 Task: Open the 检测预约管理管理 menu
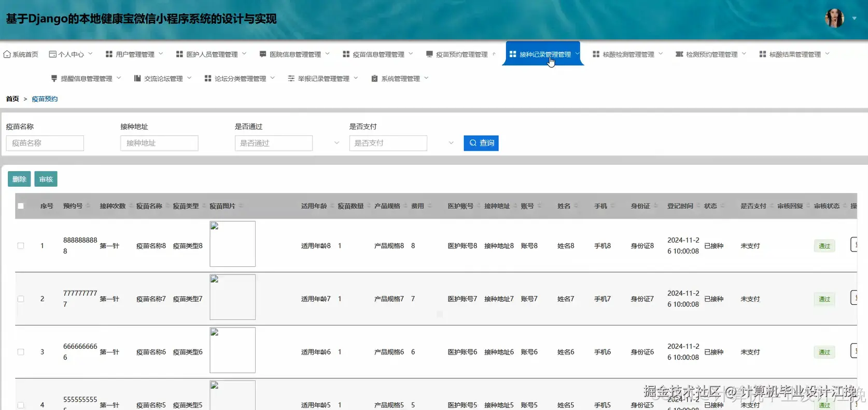pyautogui.click(x=711, y=54)
